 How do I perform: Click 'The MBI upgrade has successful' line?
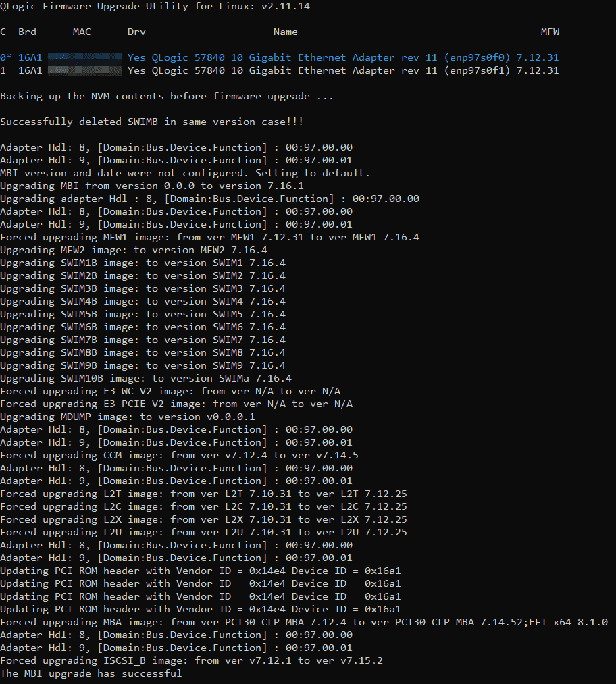click(91, 673)
